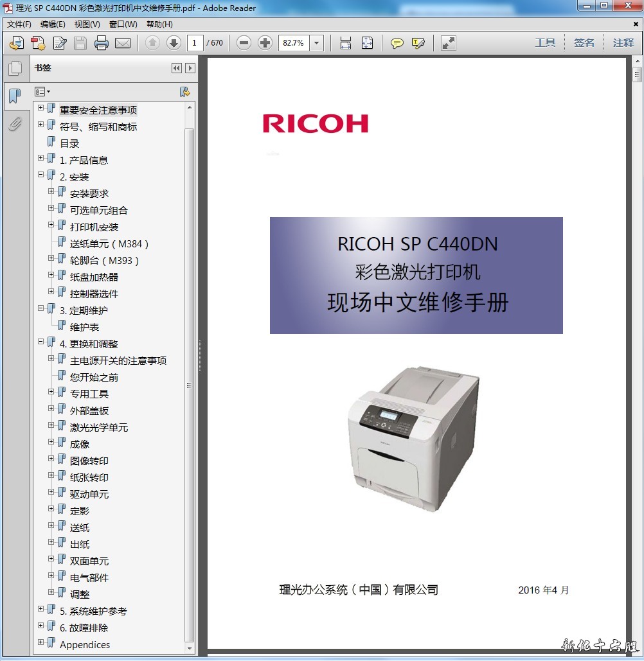Viewport: 644px width, 661px height.
Task: Click the zoom out minus button
Action: click(244, 43)
